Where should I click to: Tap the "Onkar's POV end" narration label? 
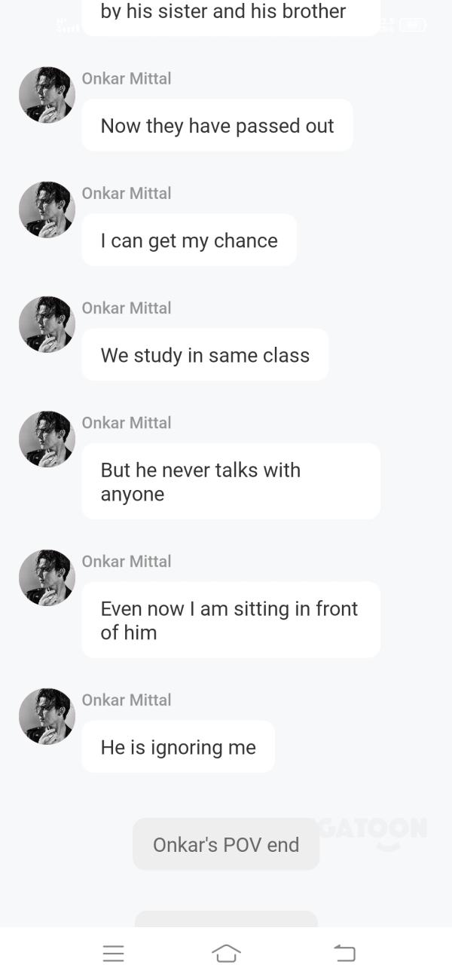[226, 844]
